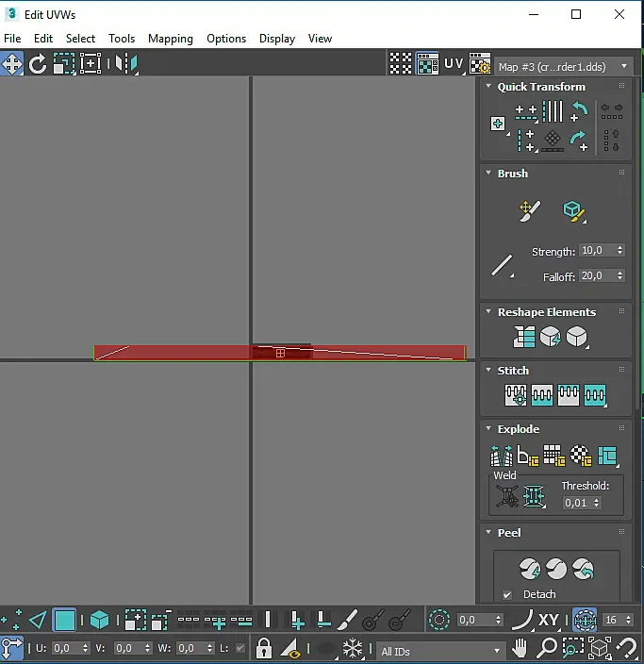Open the Tools menu
Screen dimensions: 644x664
click(x=122, y=39)
